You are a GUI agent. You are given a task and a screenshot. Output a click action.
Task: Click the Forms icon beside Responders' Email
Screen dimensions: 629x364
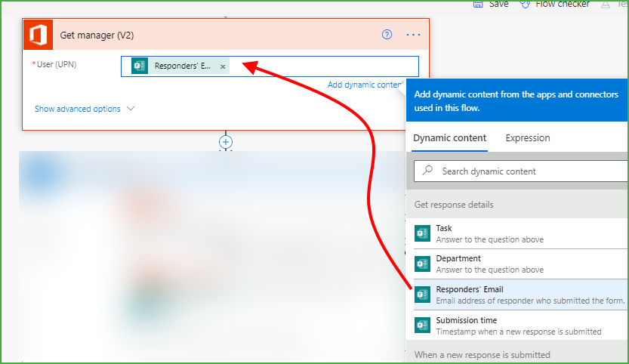pos(422,295)
